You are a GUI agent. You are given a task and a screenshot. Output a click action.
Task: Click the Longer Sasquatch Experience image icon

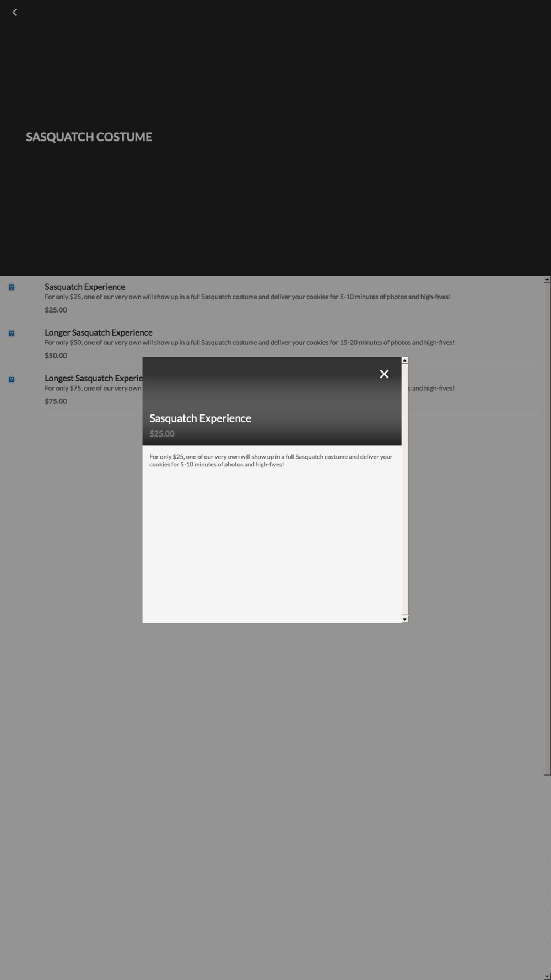coord(12,333)
